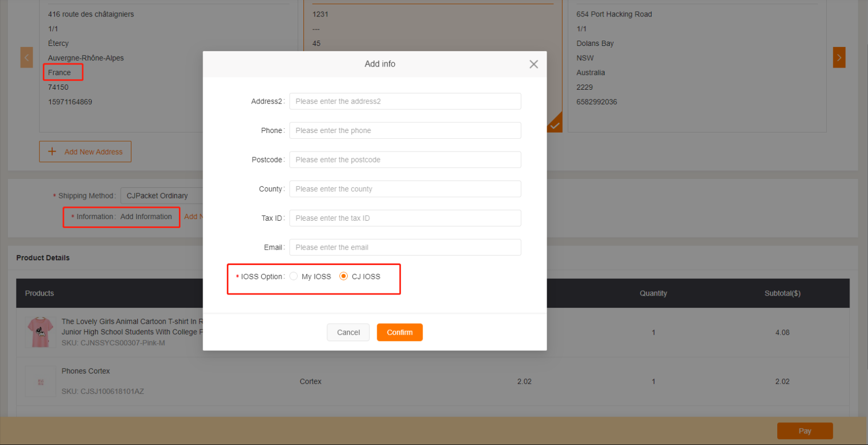Click the plus icon for new address

pyautogui.click(x=52, y=152)
